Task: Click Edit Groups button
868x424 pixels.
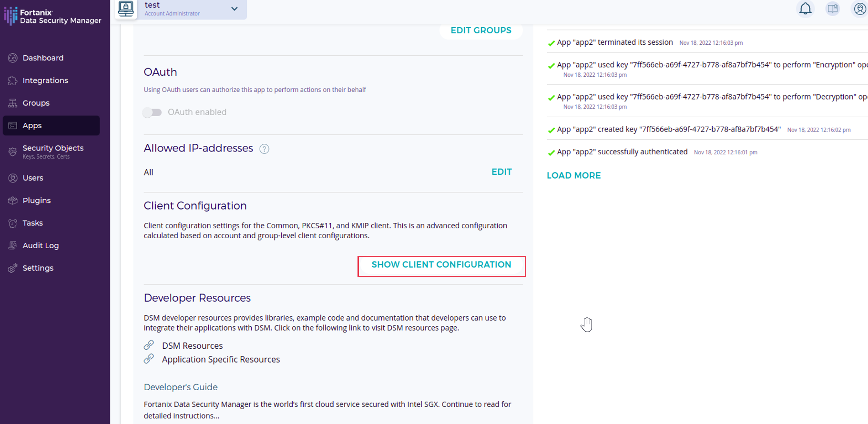Action: pos(481,30)
